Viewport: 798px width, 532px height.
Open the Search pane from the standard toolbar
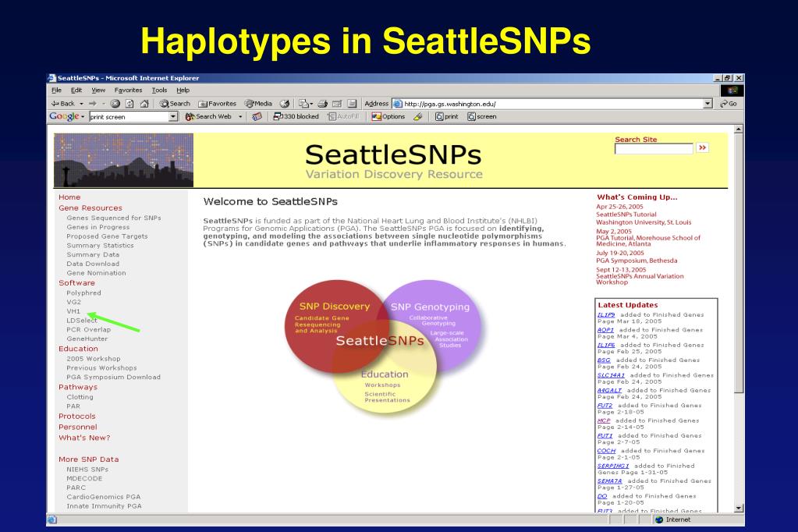point(175,103)
